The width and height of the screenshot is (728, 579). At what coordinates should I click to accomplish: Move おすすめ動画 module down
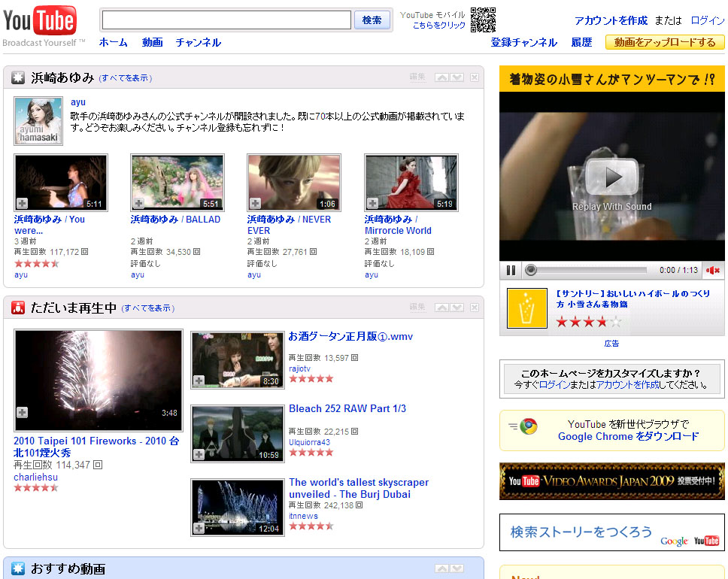[457, 568]
